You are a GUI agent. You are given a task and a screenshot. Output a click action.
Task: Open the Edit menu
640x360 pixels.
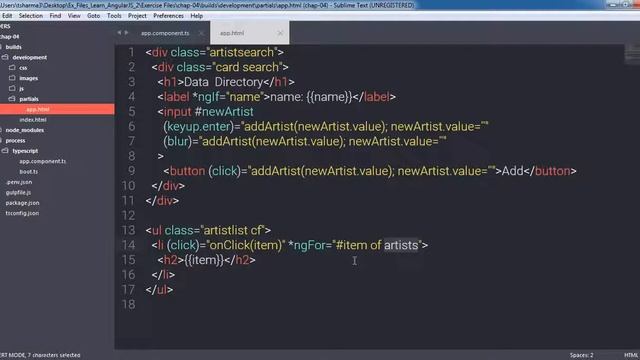click(7, 16)
